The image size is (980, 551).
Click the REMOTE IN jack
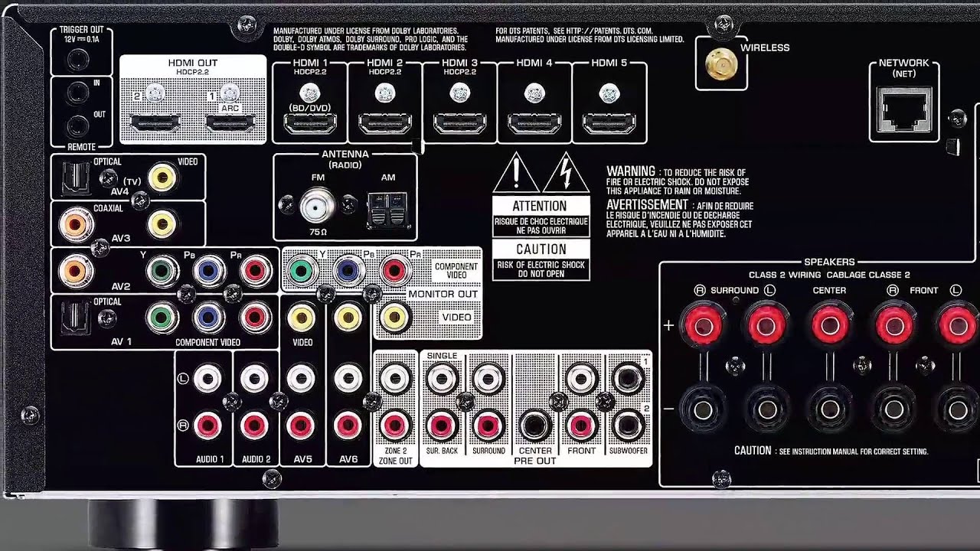tap(80, 93)
